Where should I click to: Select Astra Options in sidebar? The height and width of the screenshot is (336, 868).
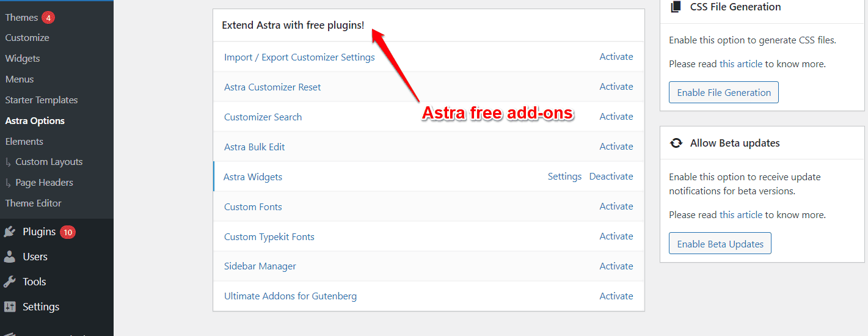[x=35, y=121]
